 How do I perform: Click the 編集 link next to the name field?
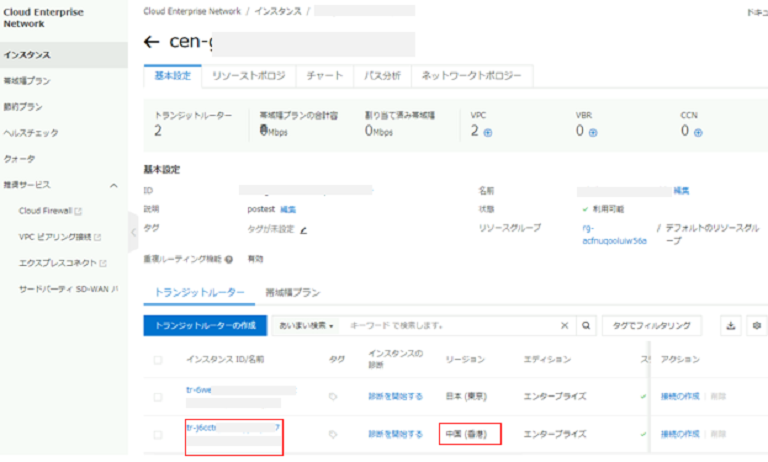[681, 191]
